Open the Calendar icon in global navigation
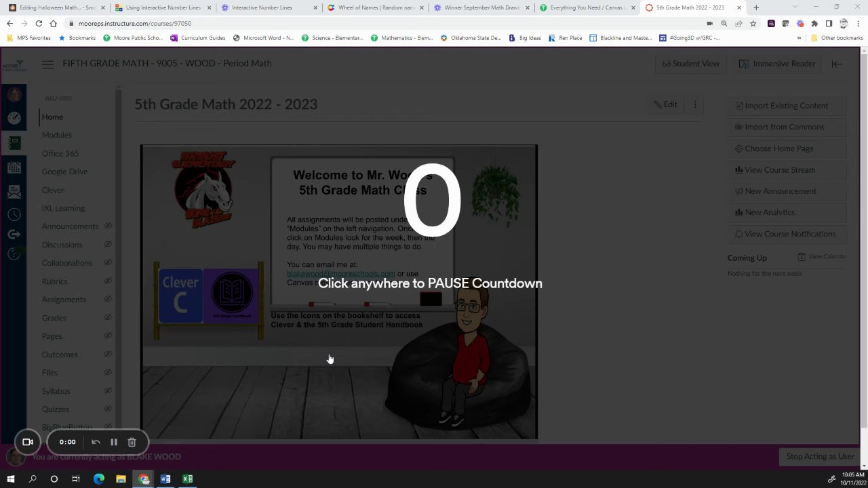 pyautogui.click(x=14, y=168)
